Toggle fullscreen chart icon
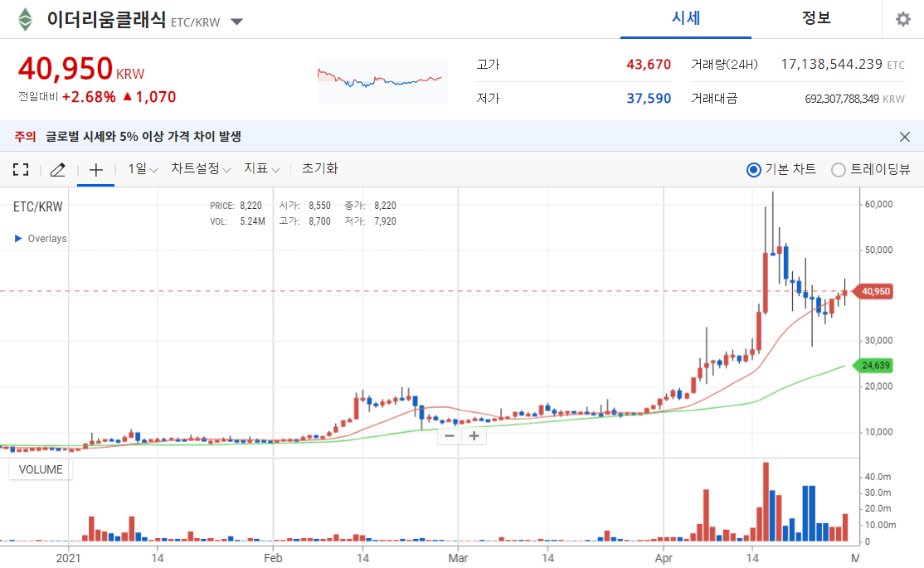 click(21, 170)
